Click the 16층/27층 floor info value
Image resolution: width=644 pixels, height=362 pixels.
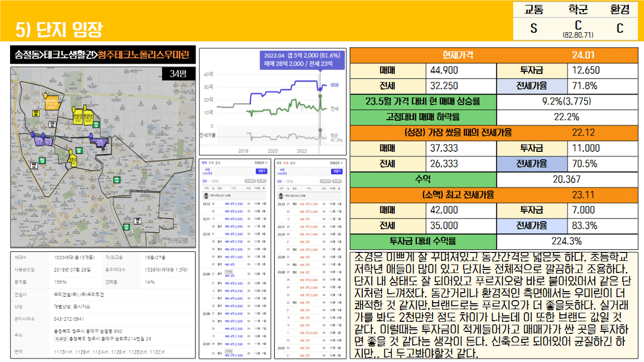pyautogui.click(x=155, y=257)
